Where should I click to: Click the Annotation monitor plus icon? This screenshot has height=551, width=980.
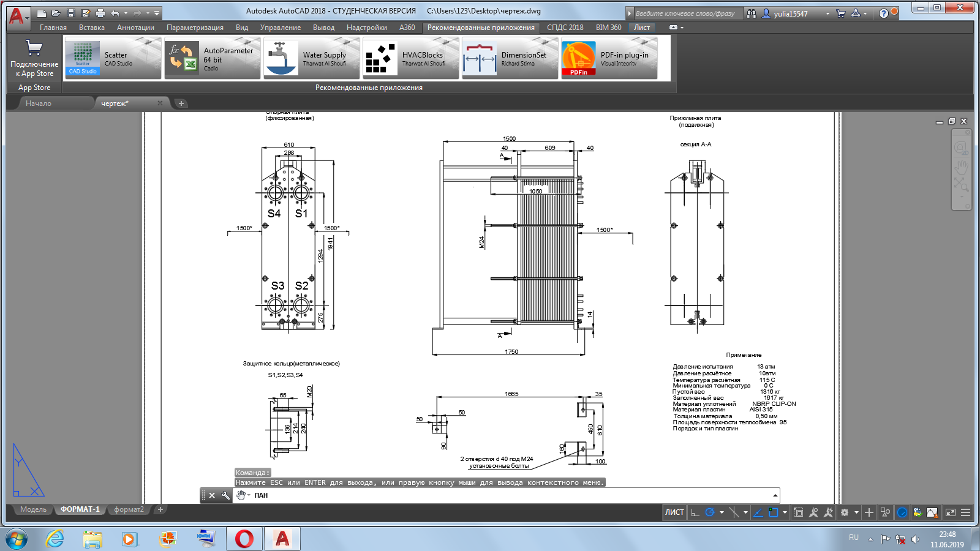(869, 512)
